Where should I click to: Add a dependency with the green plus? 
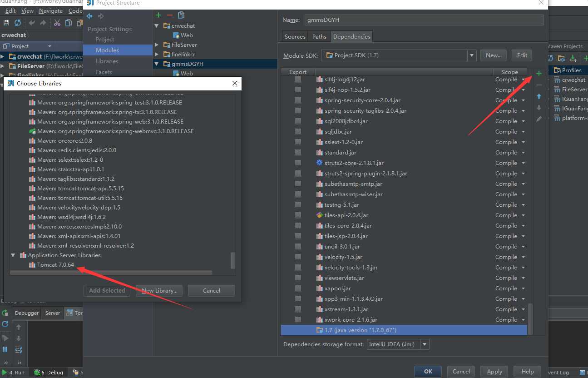(x=539, y=74)
